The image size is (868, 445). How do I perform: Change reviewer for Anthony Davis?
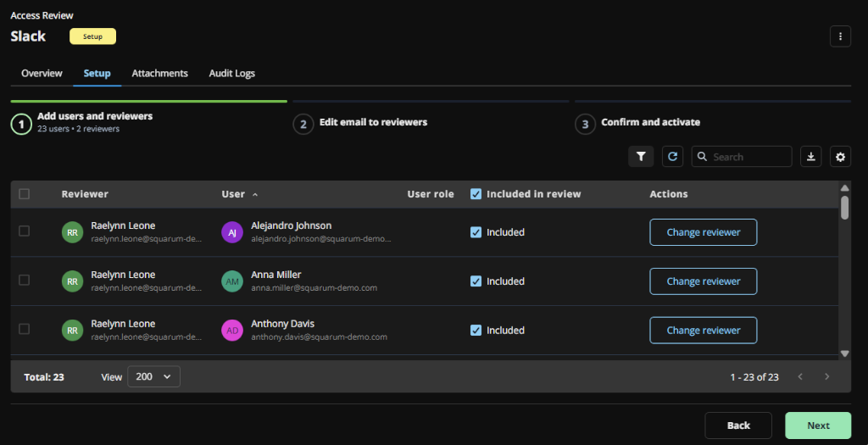click(703, 331)
